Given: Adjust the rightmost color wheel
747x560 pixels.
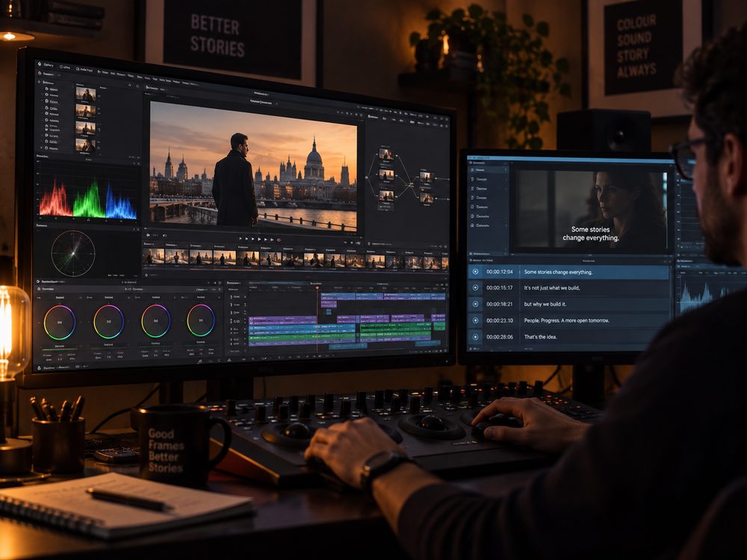Looking at the screenshot, I should [x=200, y=320].
